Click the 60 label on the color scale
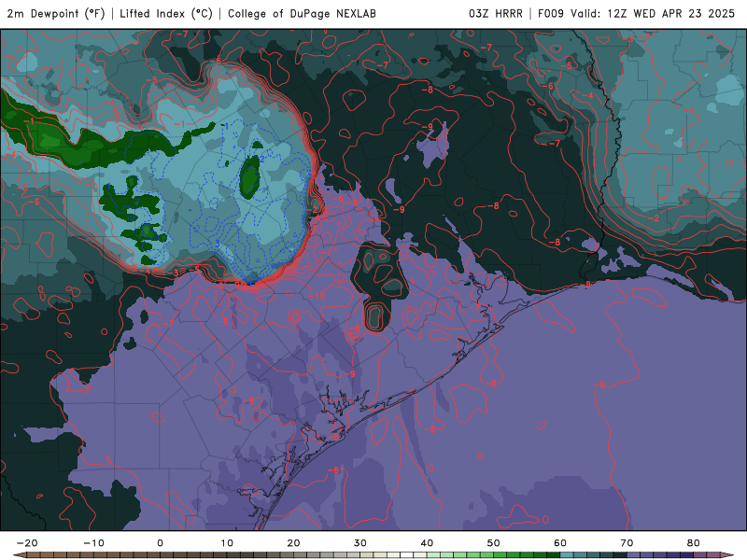 coord(560,543)
